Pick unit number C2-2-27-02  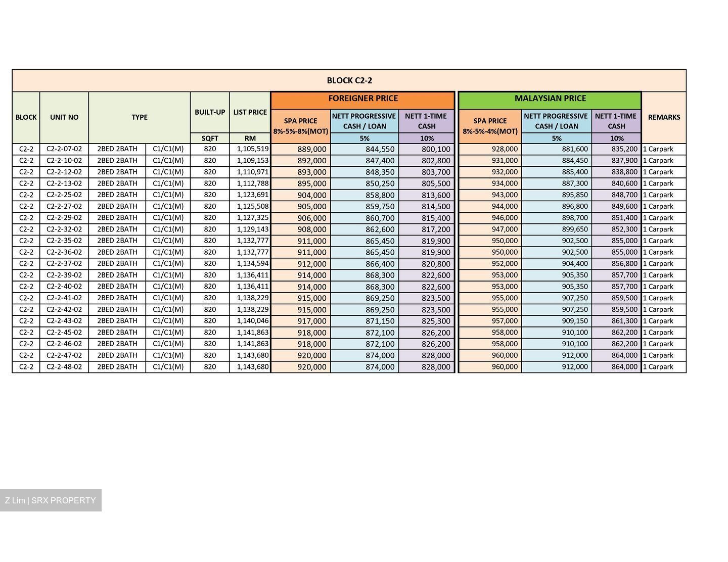64,206
